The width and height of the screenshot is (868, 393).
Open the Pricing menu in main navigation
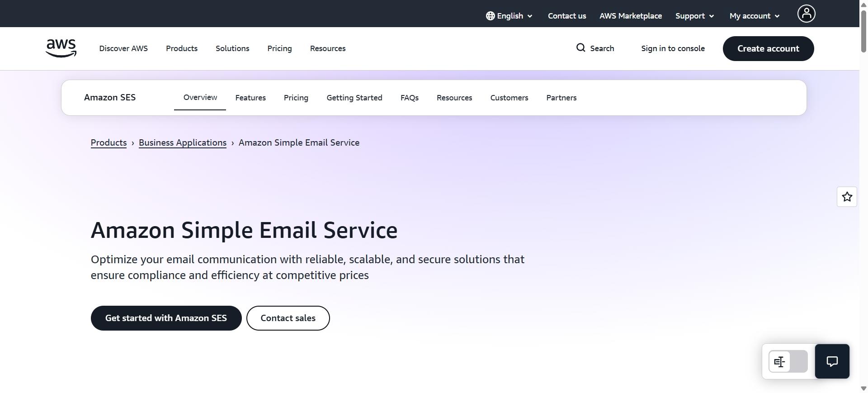[279, 48]
